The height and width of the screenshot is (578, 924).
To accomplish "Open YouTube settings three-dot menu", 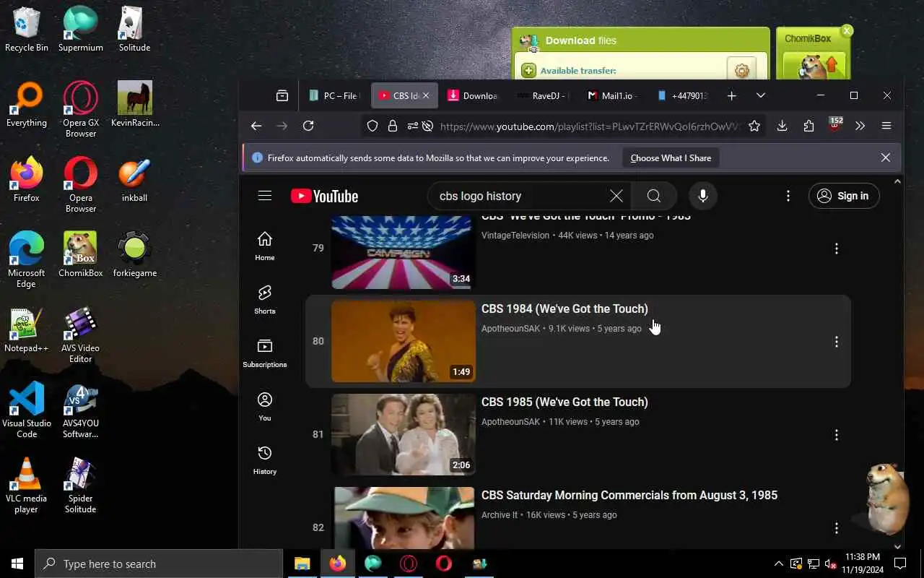I will coord(788,196).
